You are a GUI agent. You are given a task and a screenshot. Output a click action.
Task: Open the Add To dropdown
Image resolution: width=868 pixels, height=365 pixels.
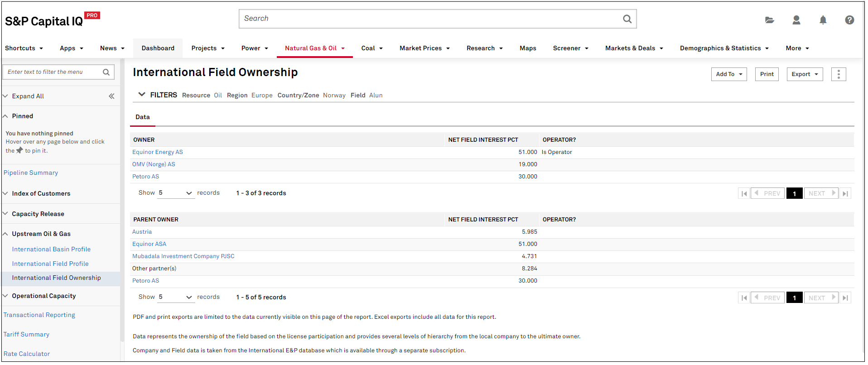tap(729, 74)
